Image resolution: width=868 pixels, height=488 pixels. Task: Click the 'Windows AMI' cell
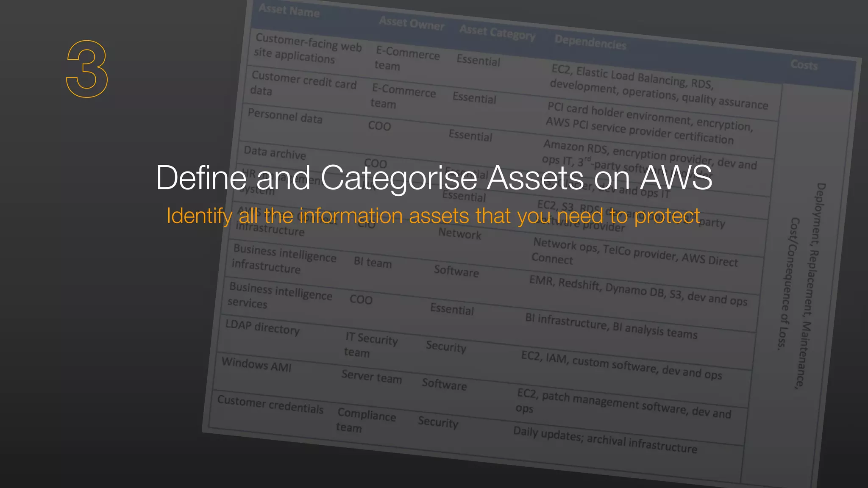coord(256,364)
